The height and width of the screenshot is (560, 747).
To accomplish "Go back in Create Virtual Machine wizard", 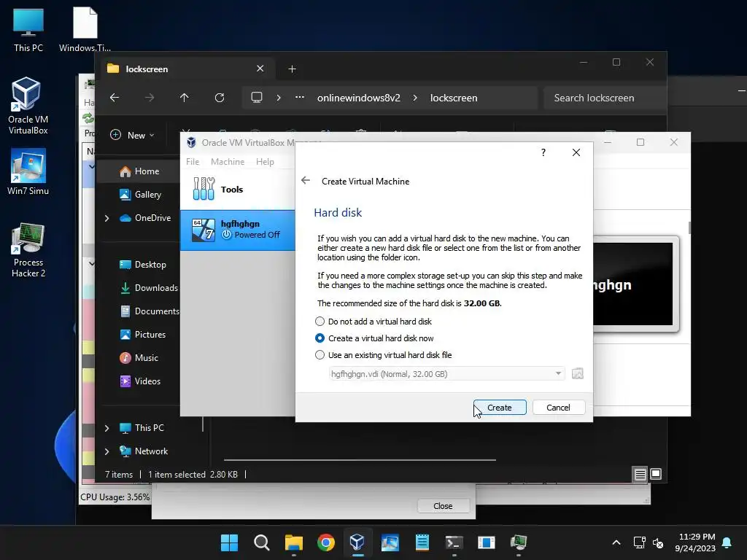I will coord(306,181).
